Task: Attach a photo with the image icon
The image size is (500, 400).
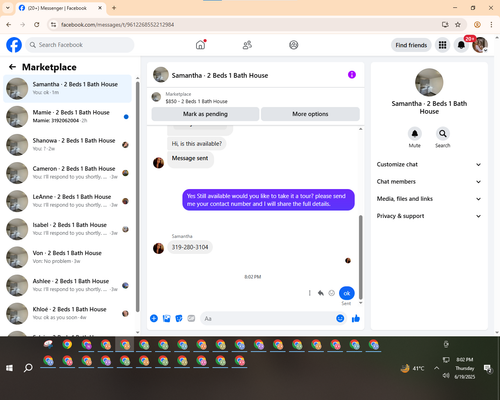Action: tap(166, 318)
